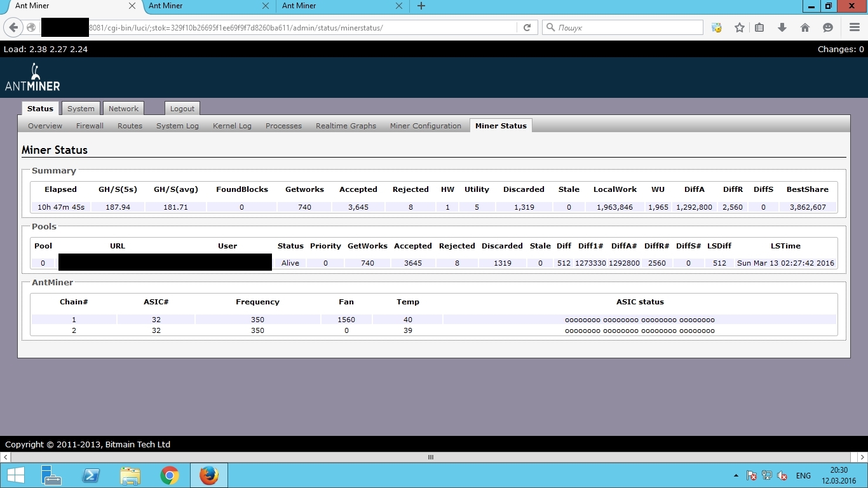
Task: Open Google Chrome from taskbar
Action: point(170,475)
